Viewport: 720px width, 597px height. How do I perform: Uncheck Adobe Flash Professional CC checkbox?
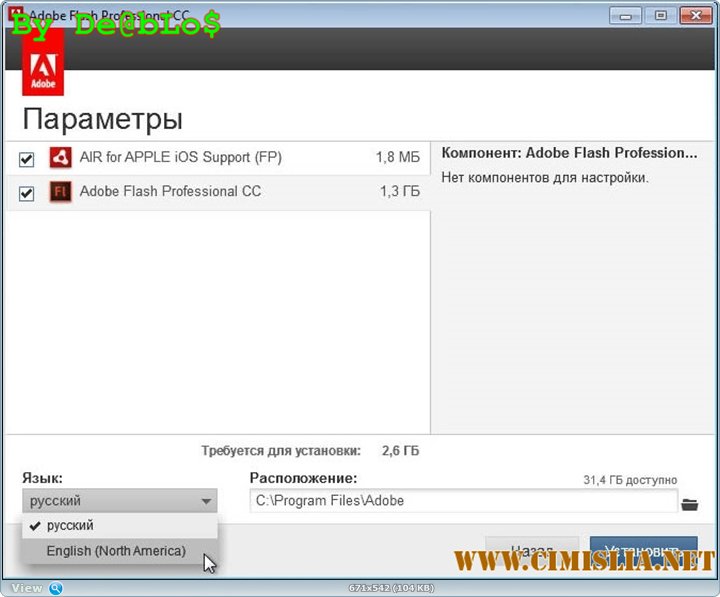coord(27,193)
